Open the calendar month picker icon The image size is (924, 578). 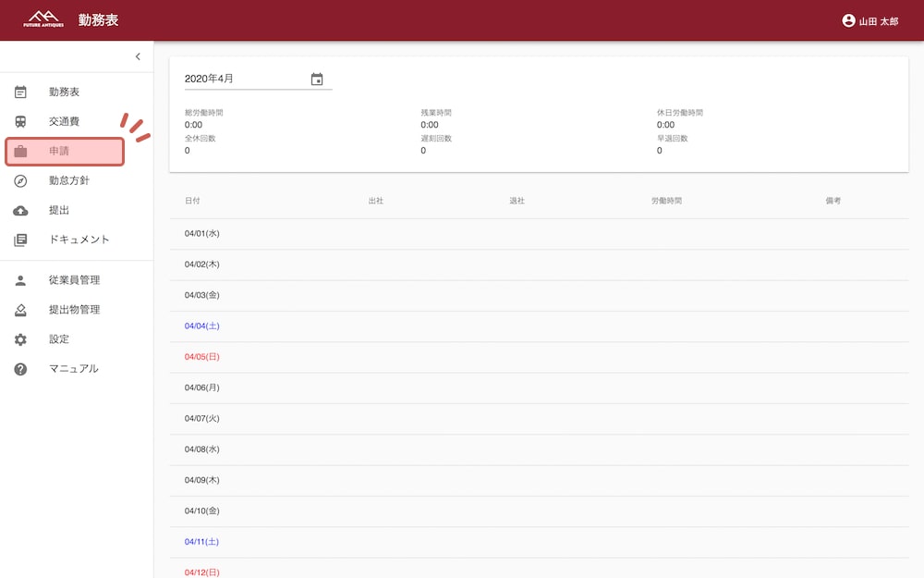tap(317, 80)
